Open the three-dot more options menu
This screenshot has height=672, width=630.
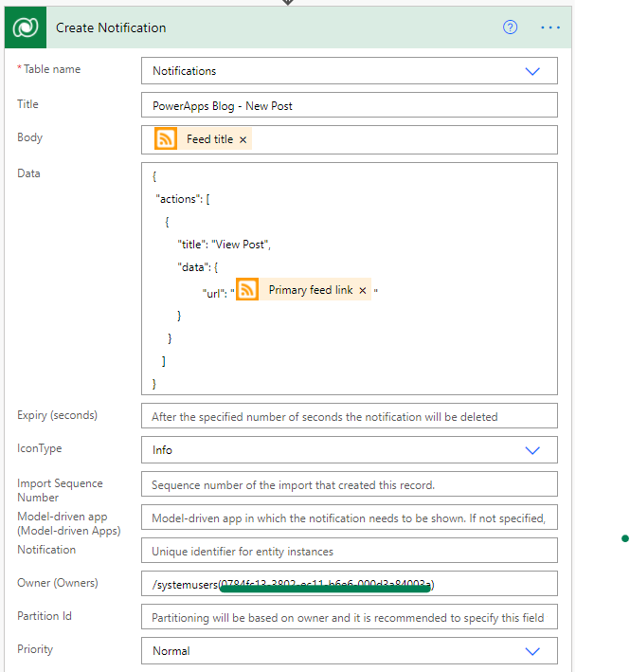pos(549,27)
